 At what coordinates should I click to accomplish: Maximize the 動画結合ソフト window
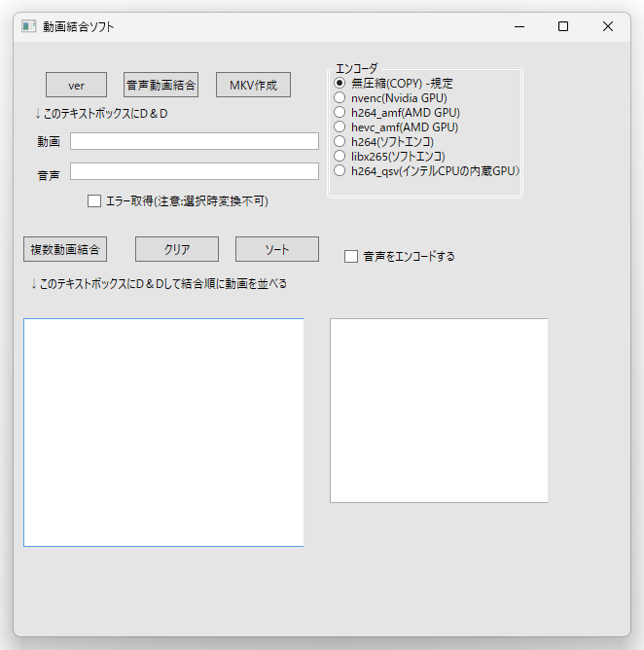pos(563,26)
